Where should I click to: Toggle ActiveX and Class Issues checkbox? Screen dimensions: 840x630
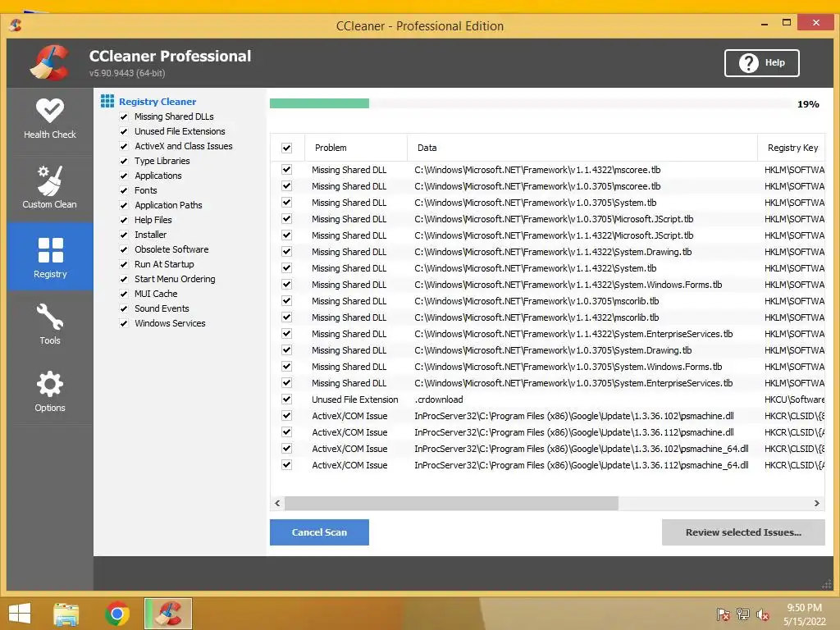pyautogui.click(x=124, y=146)
